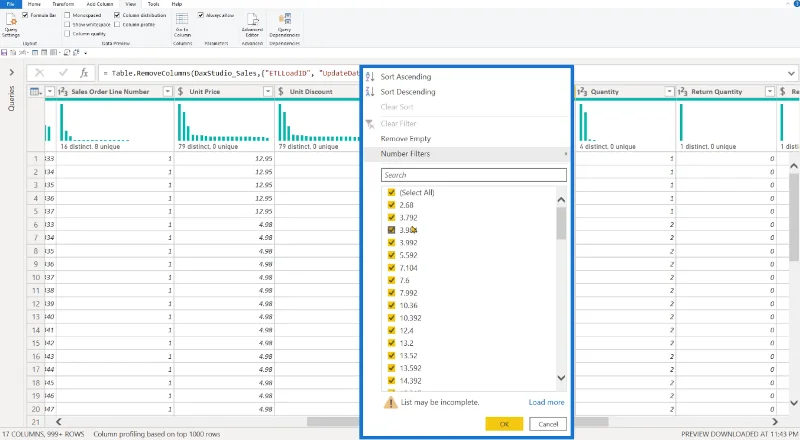Uncheck the (Select All) checkbox

coord(391,192)
